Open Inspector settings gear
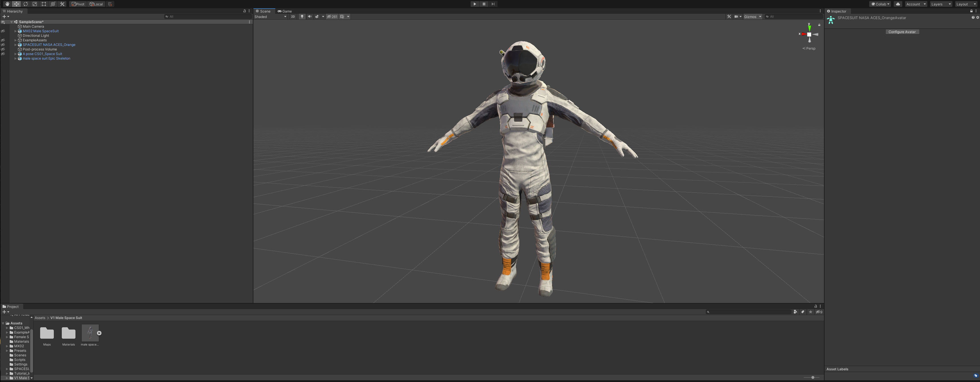Screen dimensions: 980x382 tap(977, 17)
